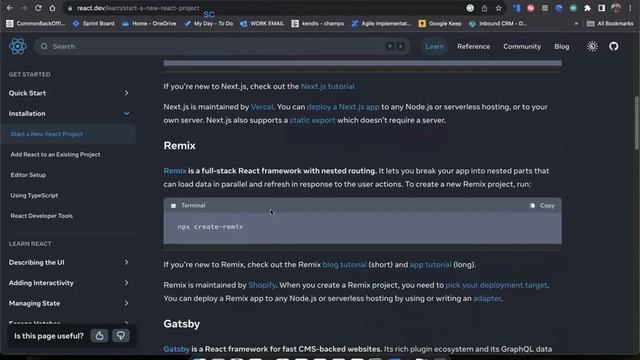The width and height of the screenshot is (640, 360).
Task: Open the Using TypeScript page
Action: coord(34,196)
